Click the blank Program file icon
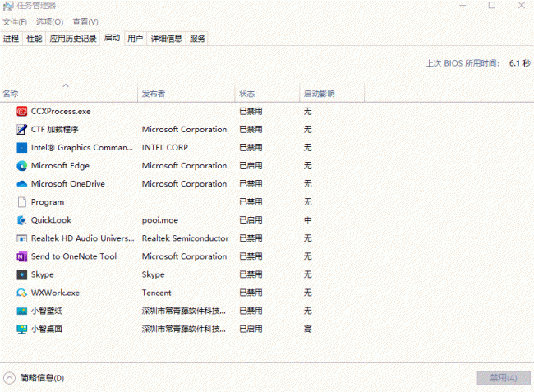534x392 pixels. (x=22, y=202)
